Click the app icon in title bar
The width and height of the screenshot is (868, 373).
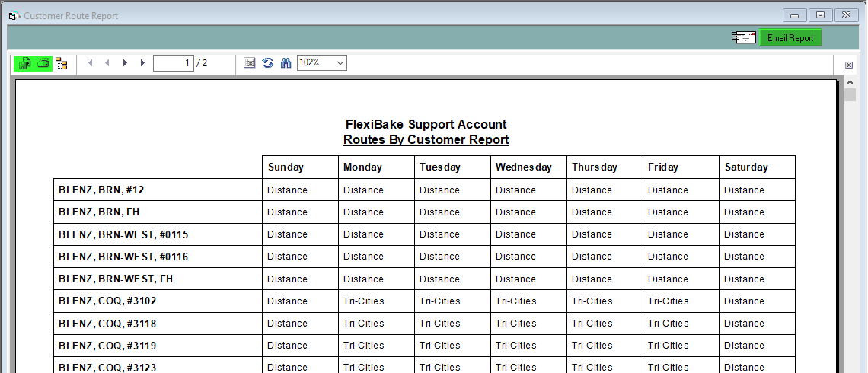coord(14,15)
